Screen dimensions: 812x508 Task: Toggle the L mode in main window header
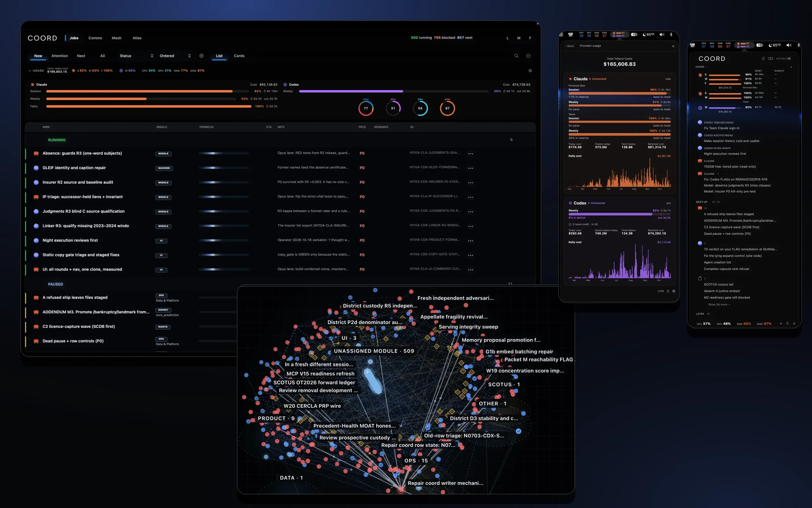[507, 38]
